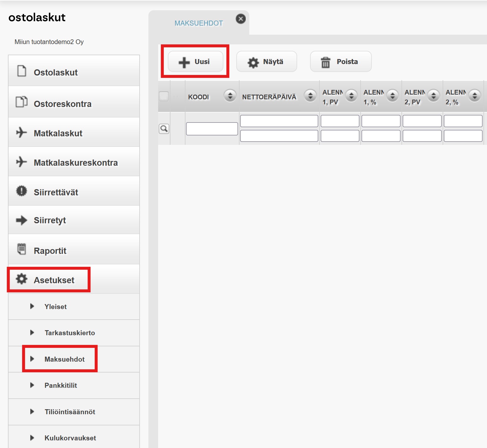Click the trash icon on Poista
This screenshot has width=487, height=448.
325,62
